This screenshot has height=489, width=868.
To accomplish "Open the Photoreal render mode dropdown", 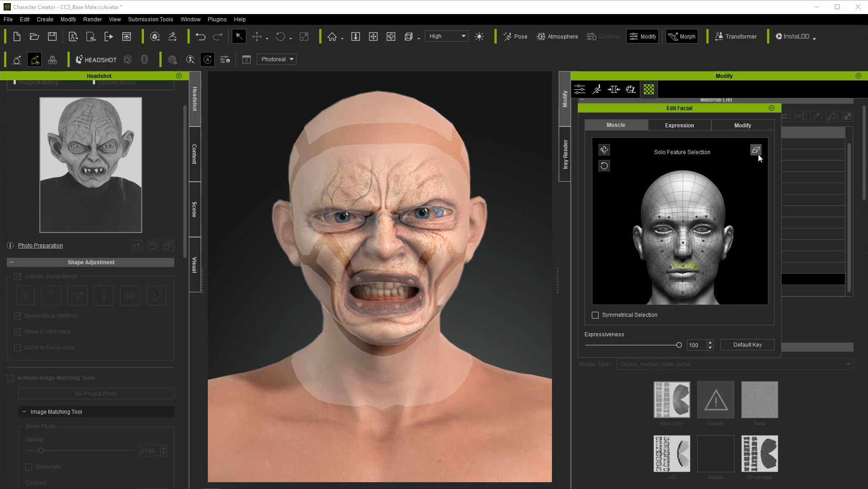I will click(x=277, y=59).
